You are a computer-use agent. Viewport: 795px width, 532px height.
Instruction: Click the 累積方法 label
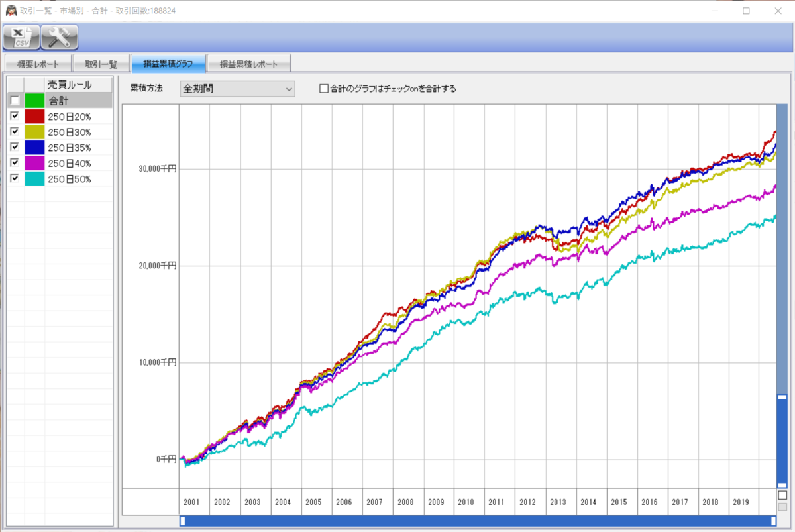tap(146, 88)
